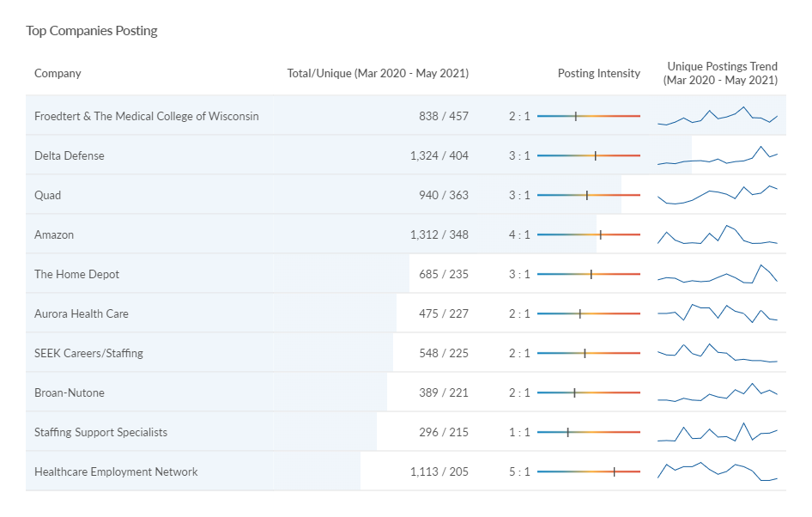
Task: Click the 1,113 / 205 postings value
Action: [439, 471]
